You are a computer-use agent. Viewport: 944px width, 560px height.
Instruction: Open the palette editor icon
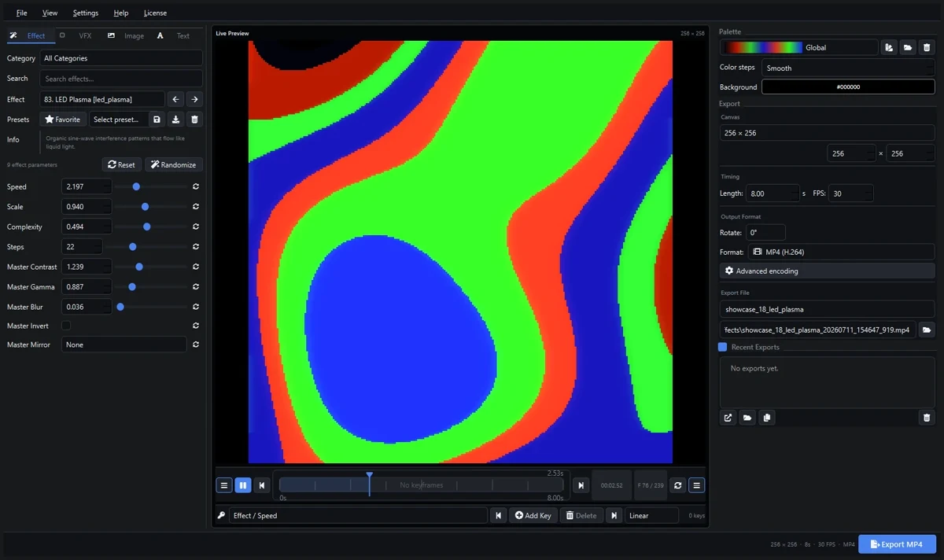coord(889,47)
